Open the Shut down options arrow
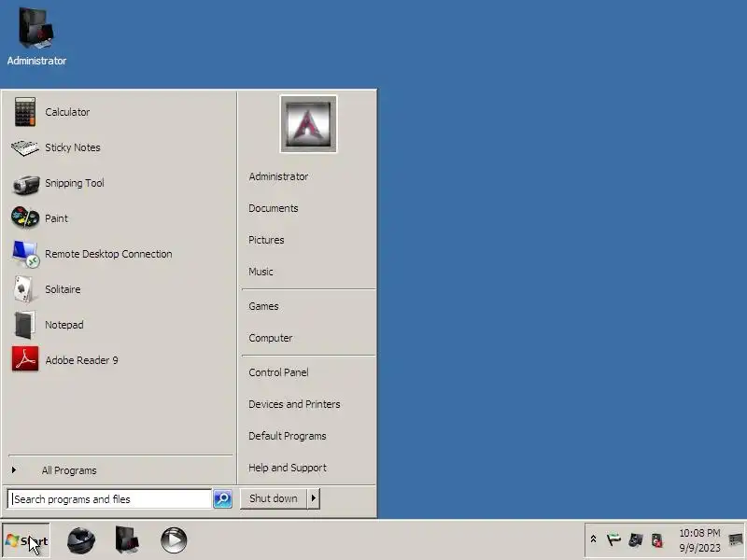 (314, 498)
